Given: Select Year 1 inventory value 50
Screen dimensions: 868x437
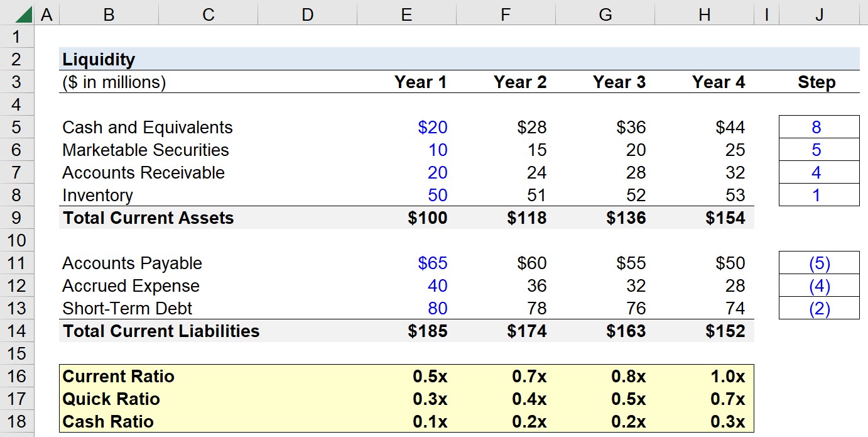Looking at the screenshot, I should [x=438, y=196].
